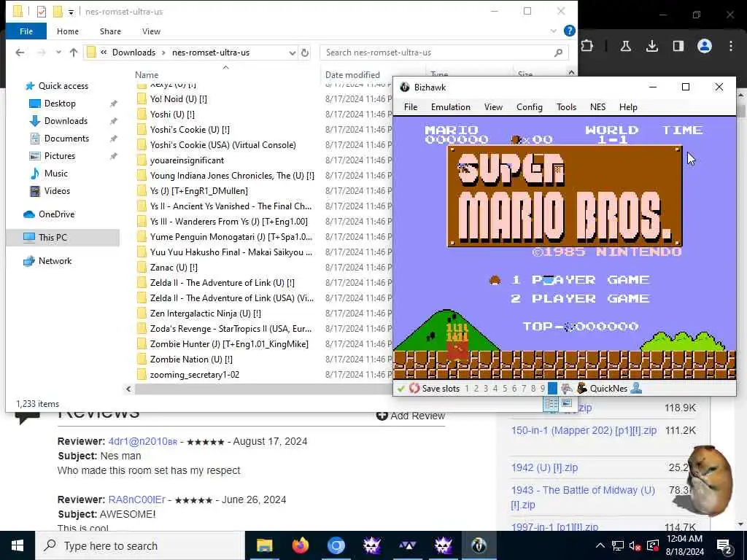Open the Emulation menu in Bizhawk

pos(451,107)
